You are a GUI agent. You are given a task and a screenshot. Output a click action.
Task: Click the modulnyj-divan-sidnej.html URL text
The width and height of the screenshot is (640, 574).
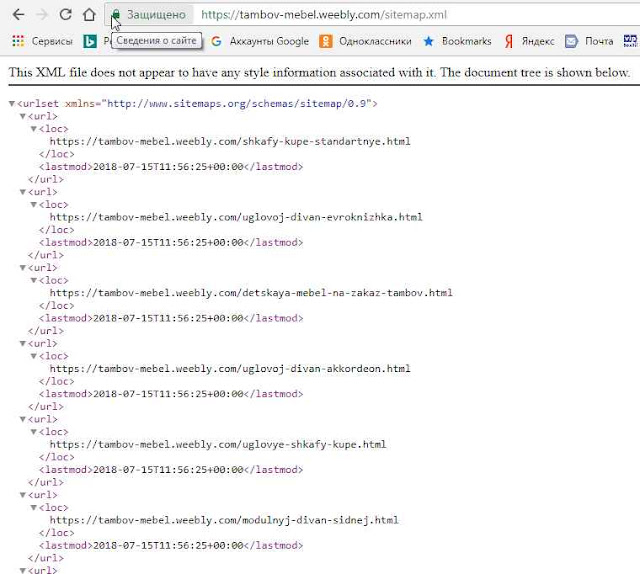point(224,520)
